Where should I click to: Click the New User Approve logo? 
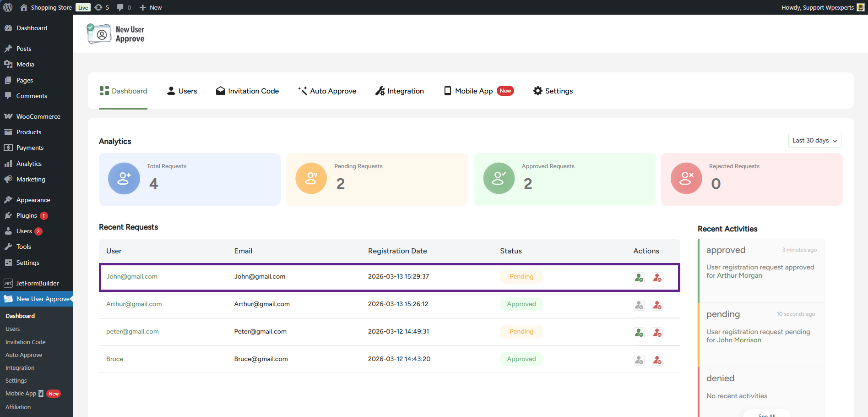[x=116, y=34]
